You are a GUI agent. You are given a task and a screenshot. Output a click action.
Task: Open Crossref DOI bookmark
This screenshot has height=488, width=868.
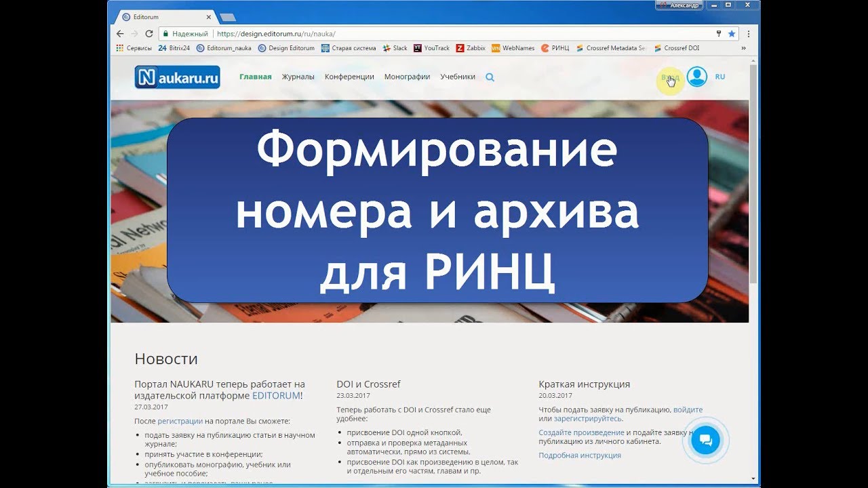pos(676,48)
